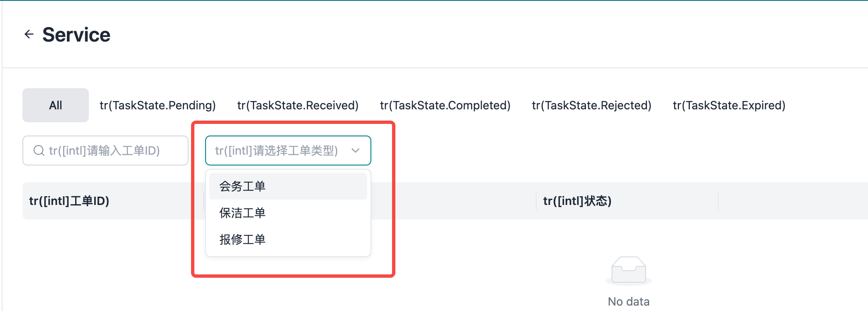Pick 报修工单 in the dropdown

(x=243, y=239)
